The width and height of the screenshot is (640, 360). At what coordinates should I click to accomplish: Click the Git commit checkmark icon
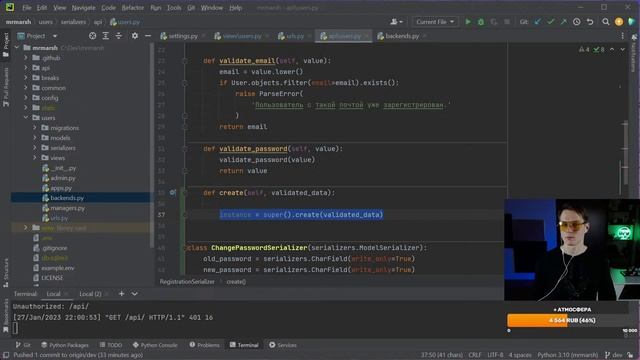[551, 22]
